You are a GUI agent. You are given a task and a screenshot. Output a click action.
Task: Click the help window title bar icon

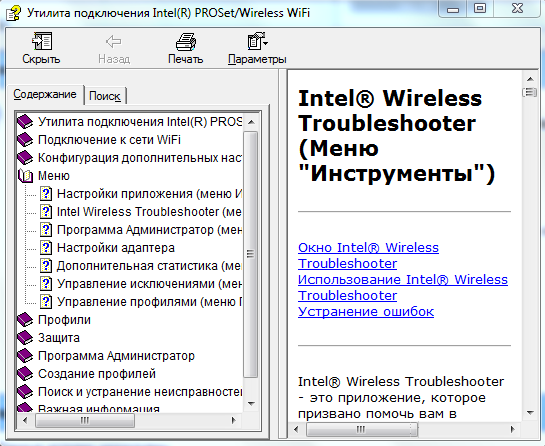point(13,13)
